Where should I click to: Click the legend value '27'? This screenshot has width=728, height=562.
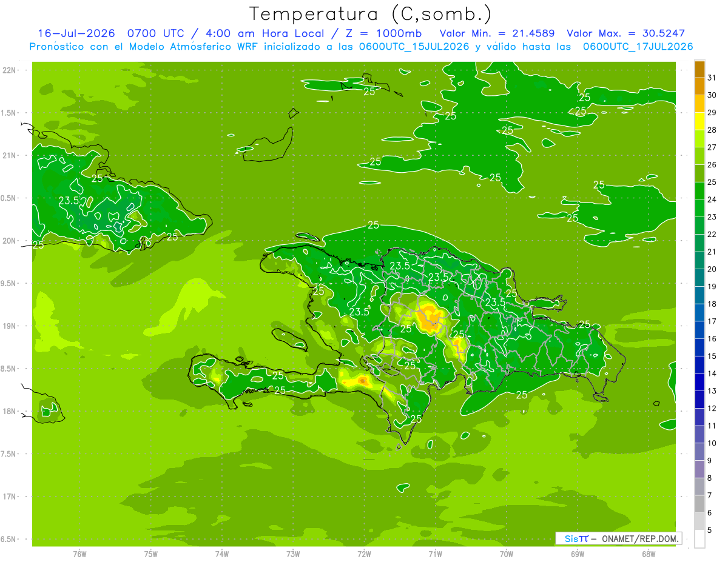pos(712,147)
